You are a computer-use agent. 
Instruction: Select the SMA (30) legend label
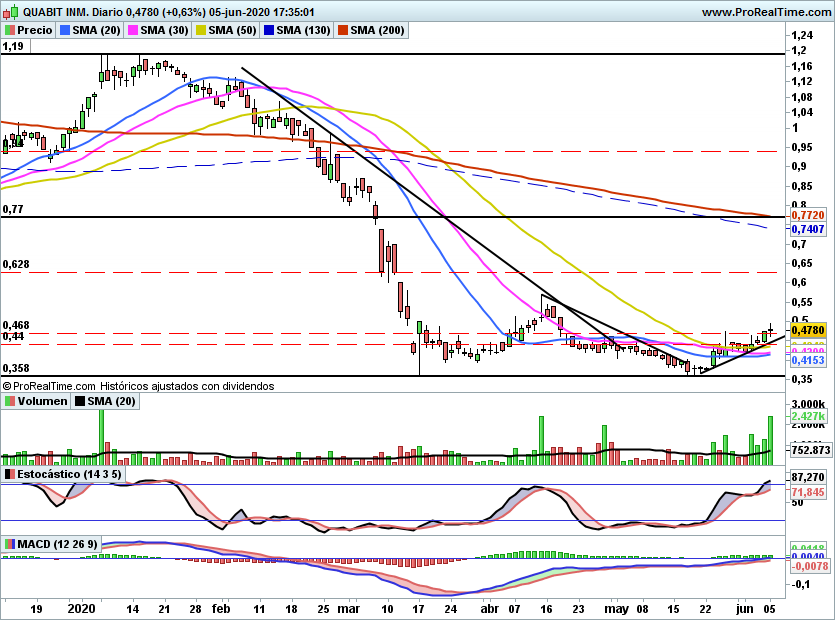click(165, 30)
